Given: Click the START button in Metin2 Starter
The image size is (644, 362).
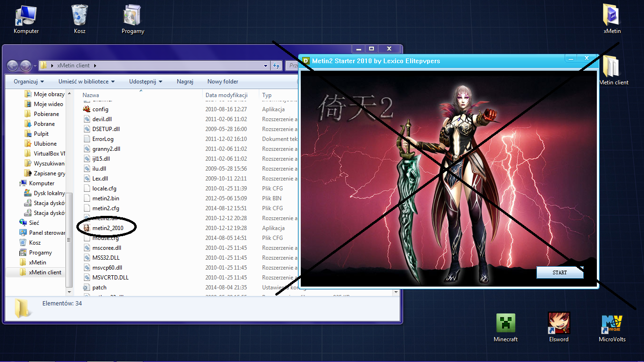Looking at the screenshot, I should tap(560, 272).
